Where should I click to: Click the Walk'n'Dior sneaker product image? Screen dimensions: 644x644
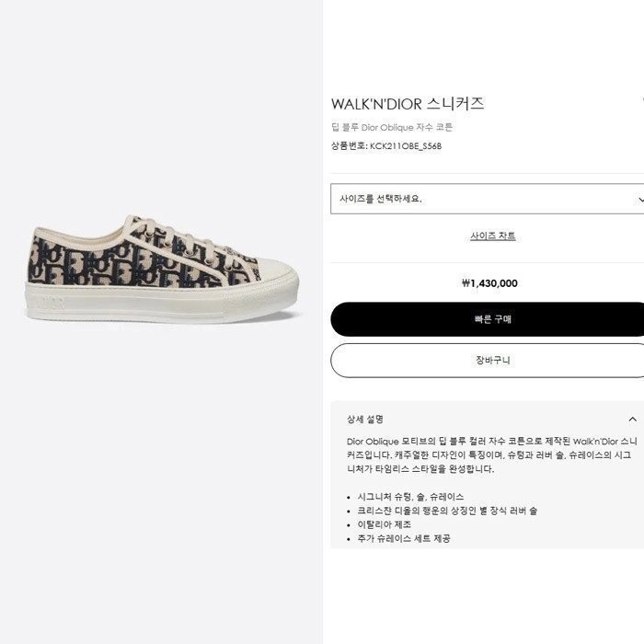click(x=163, y=269)
